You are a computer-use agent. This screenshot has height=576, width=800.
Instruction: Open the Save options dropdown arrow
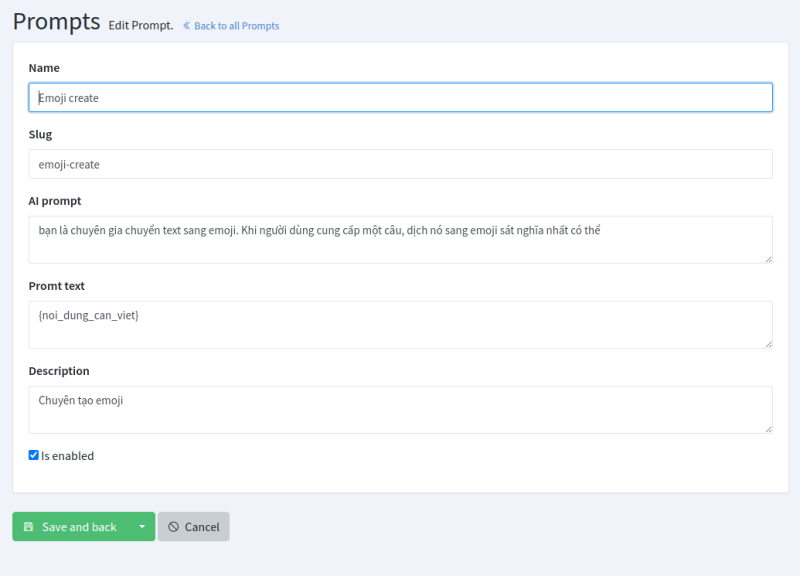coord(142,527)
